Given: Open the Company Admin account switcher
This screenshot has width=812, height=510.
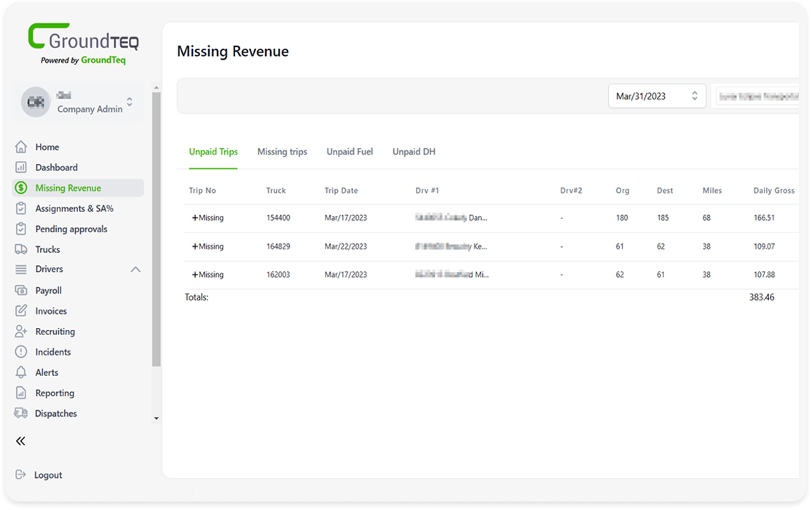Looking at the screenshot, I should [x=130, y=103].
